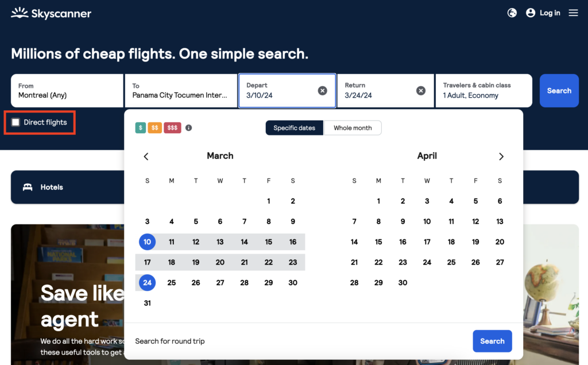
Task: Click the account profile icon
Action: point(530,13)
